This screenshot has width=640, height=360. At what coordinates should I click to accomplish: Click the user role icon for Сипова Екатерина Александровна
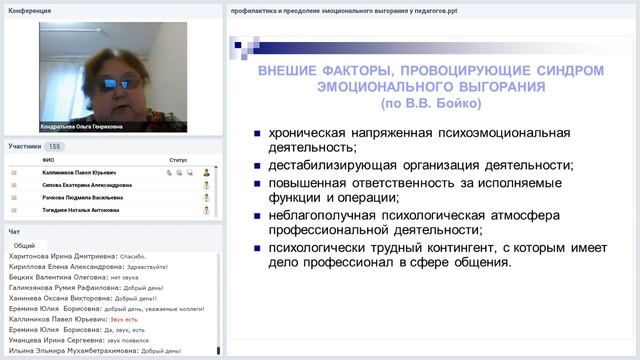pyautogui.click(x=207, y=185)
